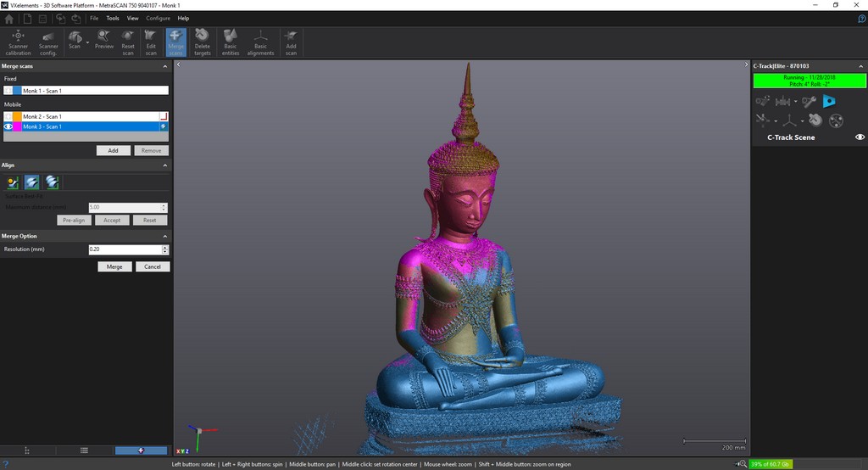Open help icon at top right
The width and height of the screenshot is (868, 470).
pos(861,19)
